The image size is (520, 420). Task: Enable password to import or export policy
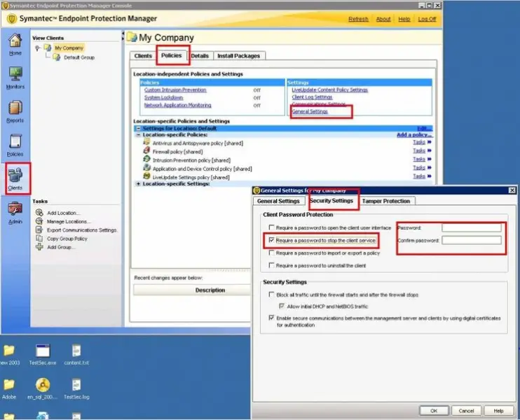click(272, 253)
